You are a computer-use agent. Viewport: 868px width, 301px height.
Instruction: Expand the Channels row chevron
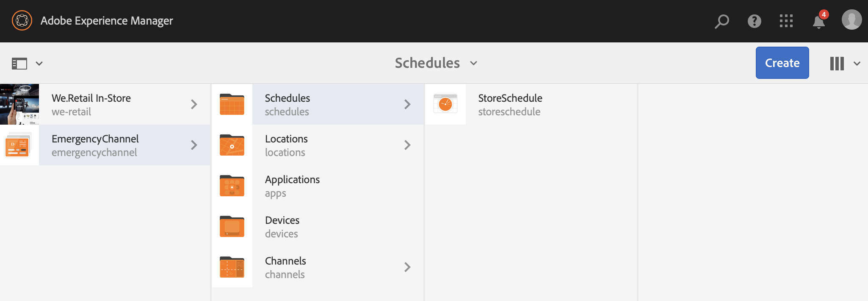(x=407, y=267)
